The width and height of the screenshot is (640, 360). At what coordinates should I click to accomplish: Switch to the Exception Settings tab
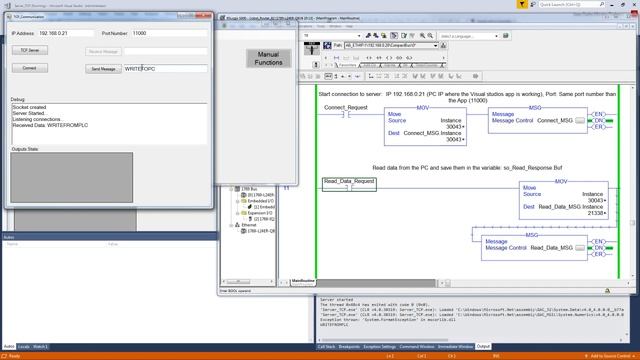(x=380, y=347)
